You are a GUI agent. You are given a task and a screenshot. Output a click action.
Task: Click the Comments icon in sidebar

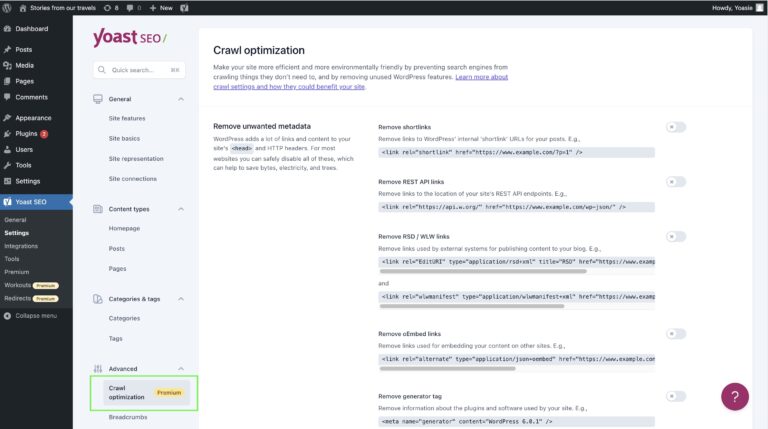[7, 97]
